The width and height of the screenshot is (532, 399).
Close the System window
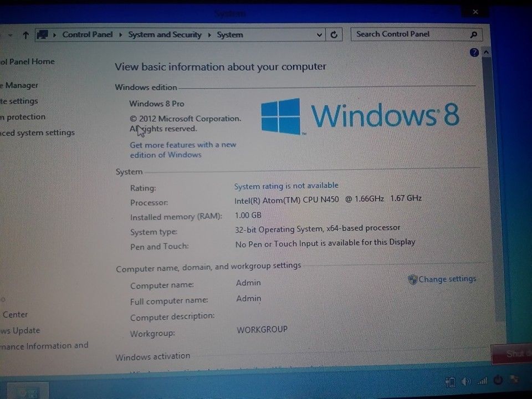point(475,12)
